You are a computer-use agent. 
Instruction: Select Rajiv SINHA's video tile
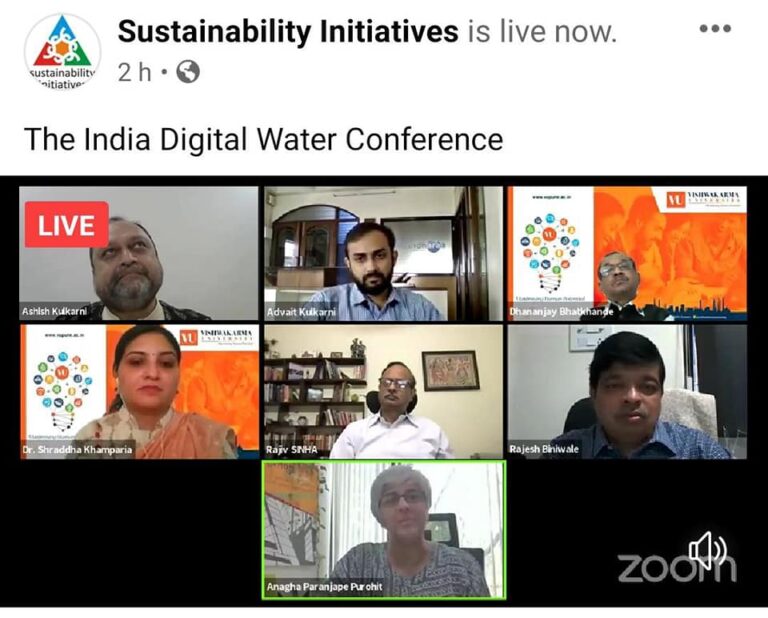(383, 392)
